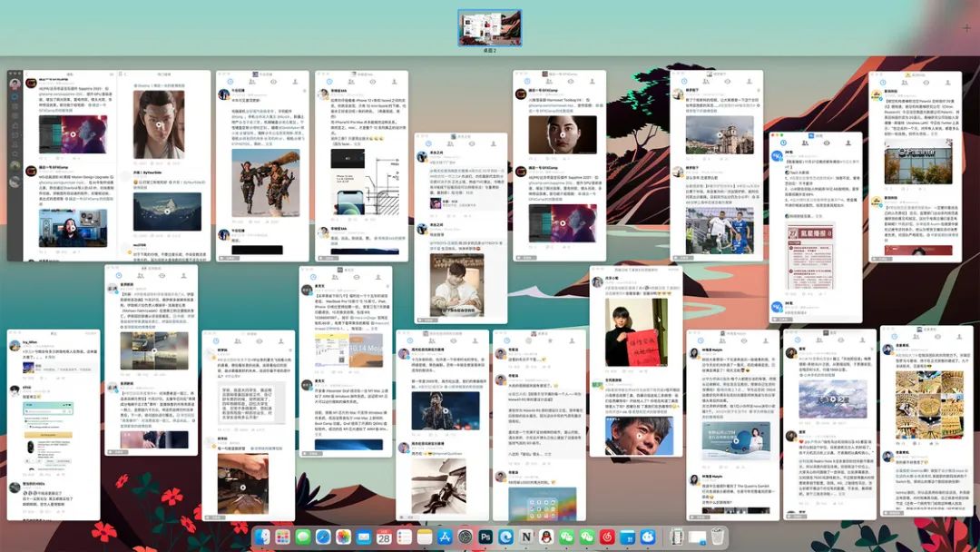Select the Desktop 2 thumbnail at top
Image resolution: width=980 pixels, height=552 pixels.
click(x=489, y=27)
